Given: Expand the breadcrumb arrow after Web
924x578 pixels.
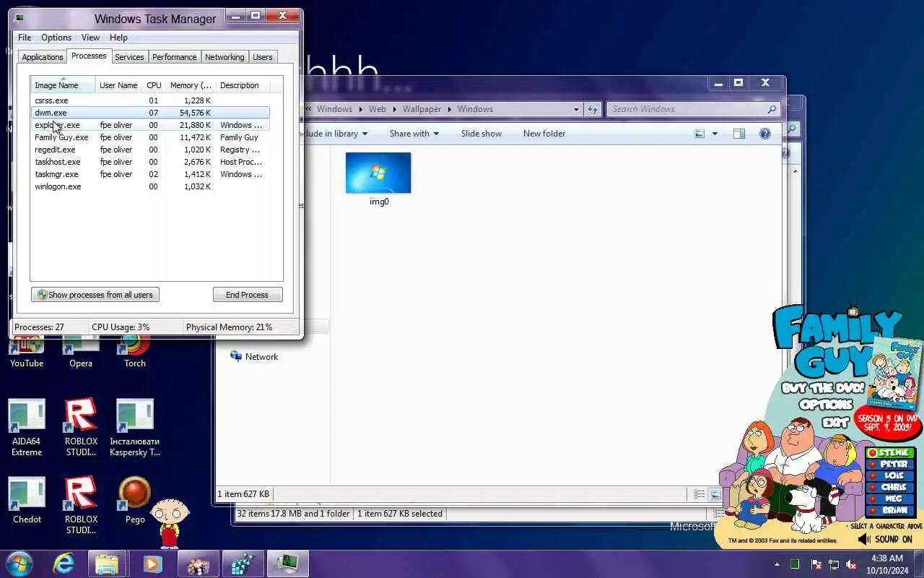Looking at the screenshot, I should (394, 109).
